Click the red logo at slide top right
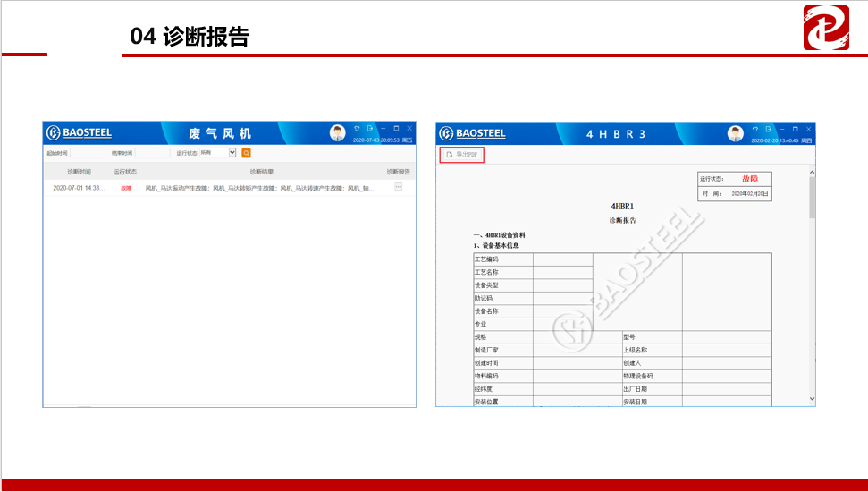This screenshot has width=868, height=492. (826, 27)
